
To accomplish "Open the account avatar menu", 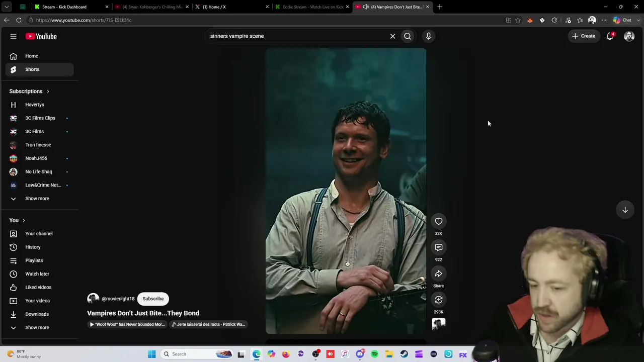I will click(629, 36).
